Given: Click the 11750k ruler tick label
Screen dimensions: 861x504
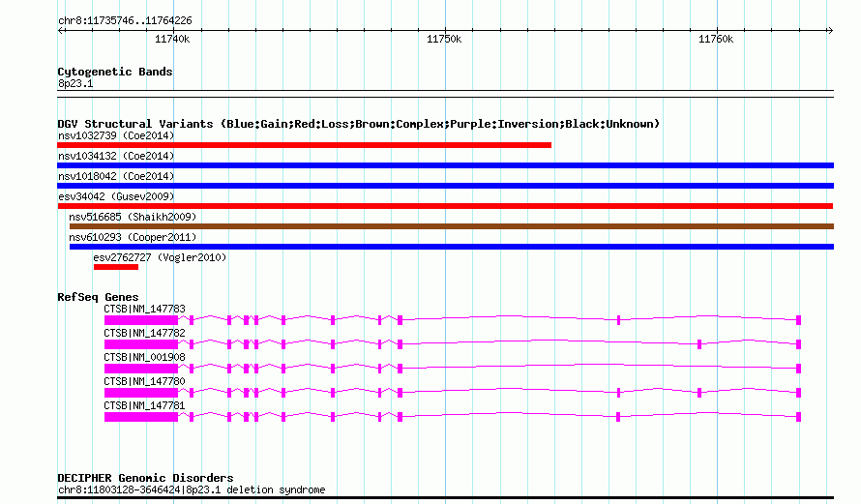Looking at the screenshot, I should click(444, 39).
